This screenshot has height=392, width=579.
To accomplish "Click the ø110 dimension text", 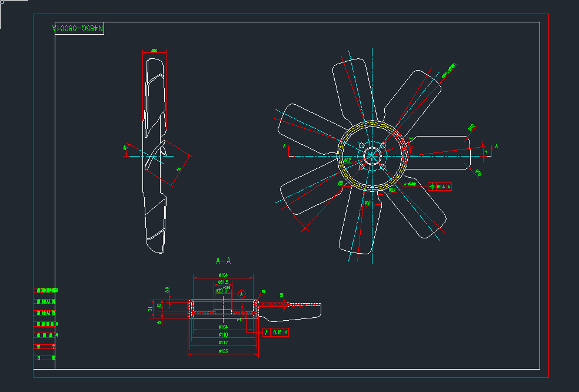I will coord(223,334).
